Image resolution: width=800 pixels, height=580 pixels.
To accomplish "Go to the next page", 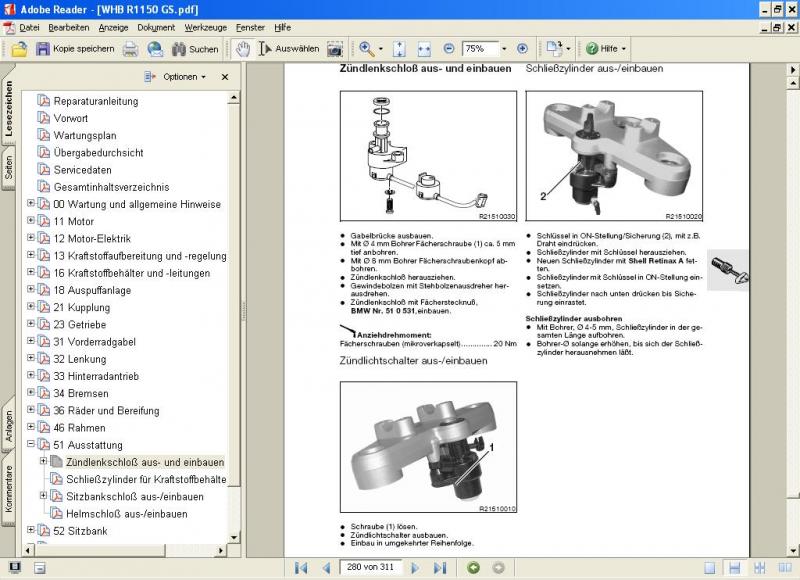I will click(415, 568).
